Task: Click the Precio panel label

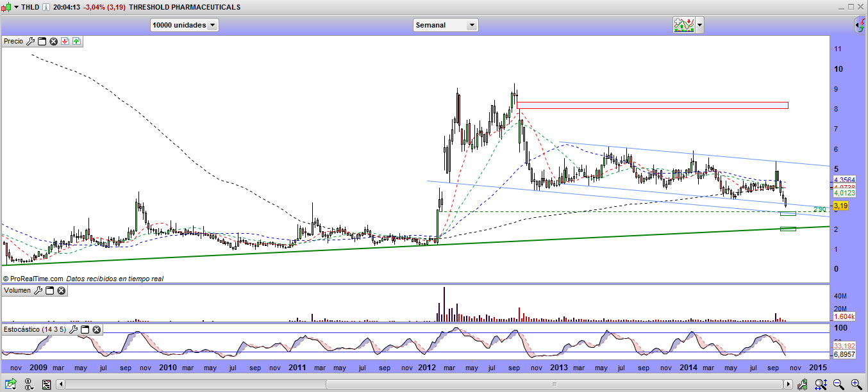Action: click(13, 41)
